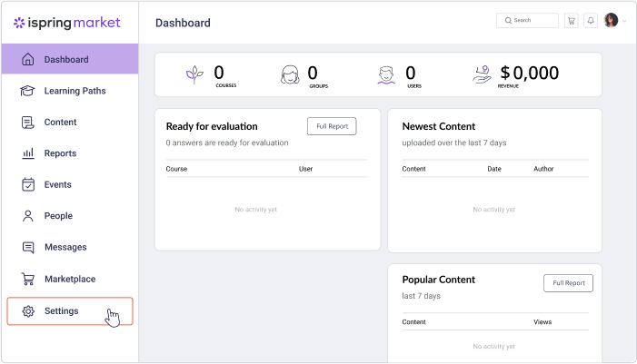Click the $0,000 revenue value

530,73
